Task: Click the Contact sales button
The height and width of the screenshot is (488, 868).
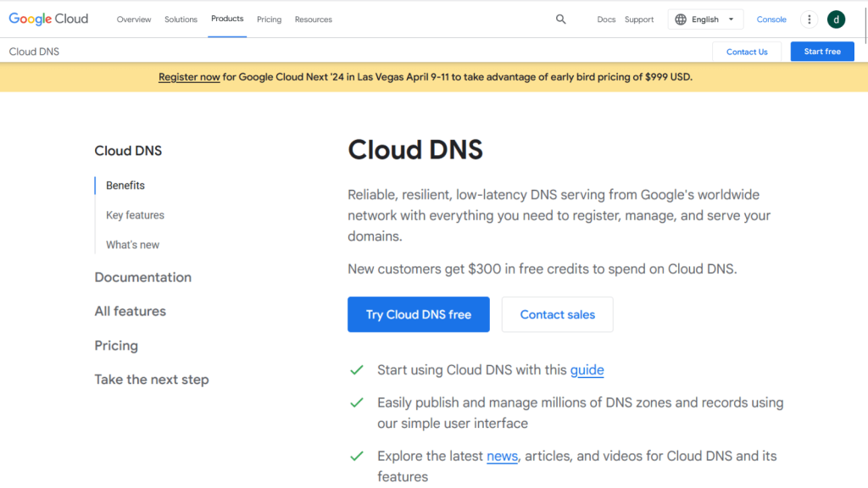Action: click(x=558, y=314)
